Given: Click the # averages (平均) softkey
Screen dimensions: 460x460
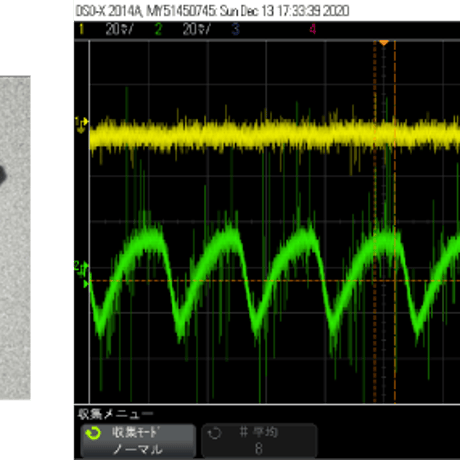Looking at the screenshot, I should (x=259, y=441).
